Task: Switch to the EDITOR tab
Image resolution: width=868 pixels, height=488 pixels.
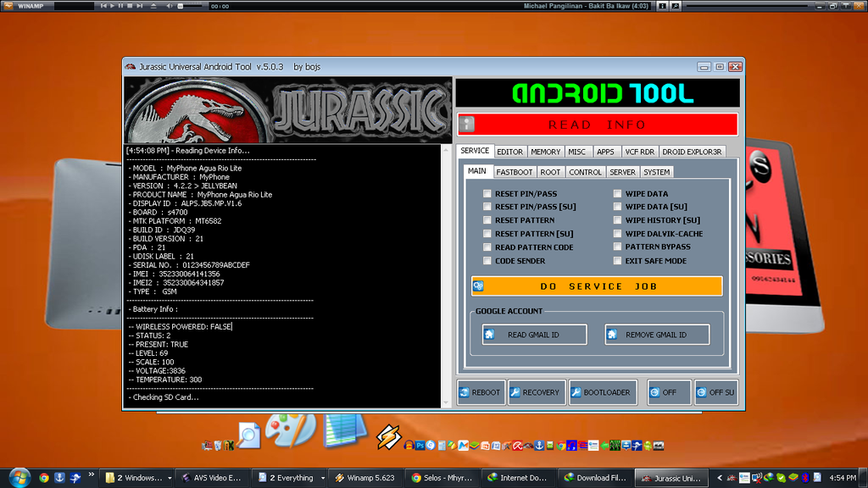Action: click(x=509, y=152)
